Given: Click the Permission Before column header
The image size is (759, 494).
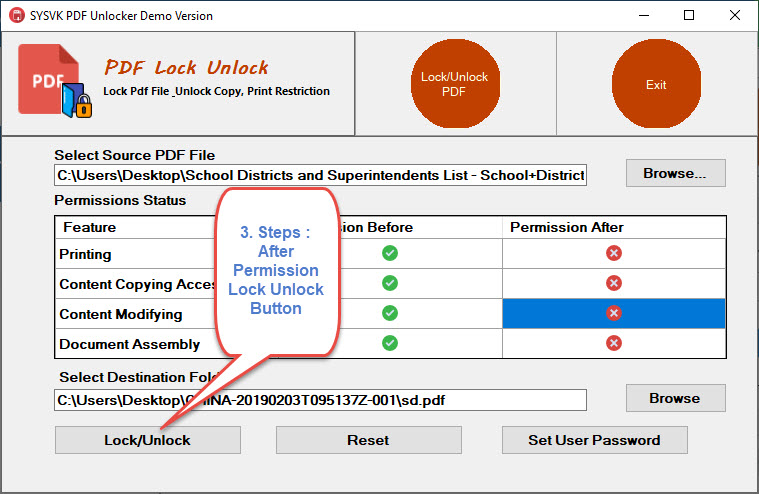Looking at the screenshot, I should pos(375,227).
